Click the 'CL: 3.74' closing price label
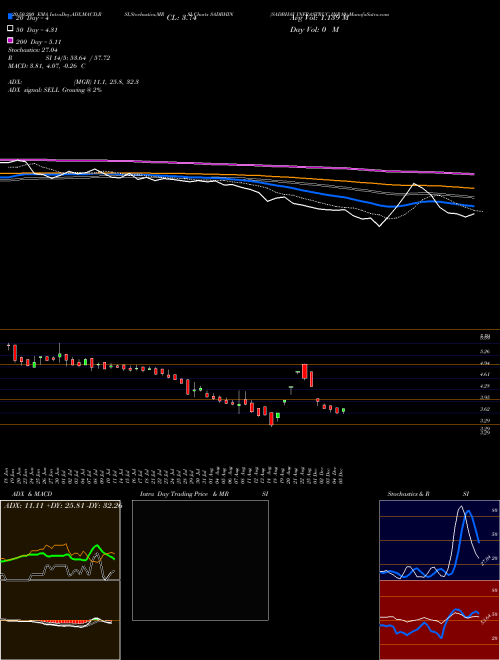The width and height of the screenshot is (500, 660). click(x=182, y=18)
